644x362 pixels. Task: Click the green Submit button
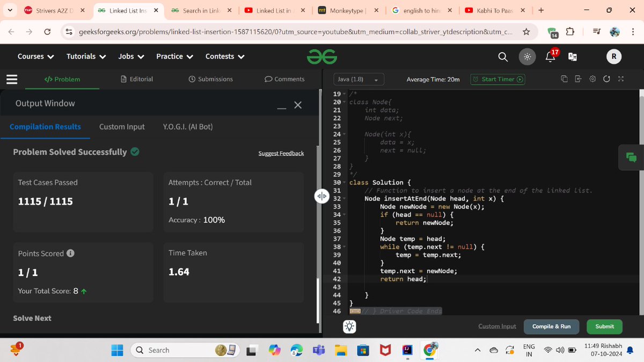[x=604, y=327]
